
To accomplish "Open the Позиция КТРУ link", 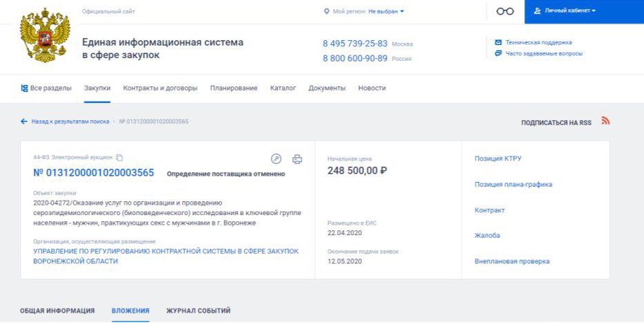I will pyautogui.click(x=498, y=158).
